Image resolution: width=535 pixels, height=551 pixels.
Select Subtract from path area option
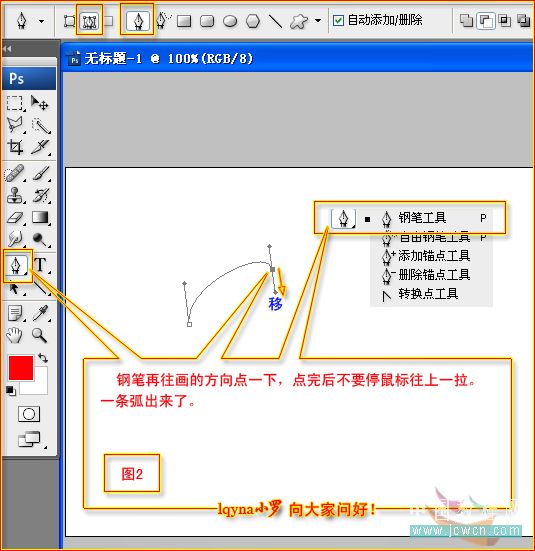pyautogui.click(x=485, y=21)
